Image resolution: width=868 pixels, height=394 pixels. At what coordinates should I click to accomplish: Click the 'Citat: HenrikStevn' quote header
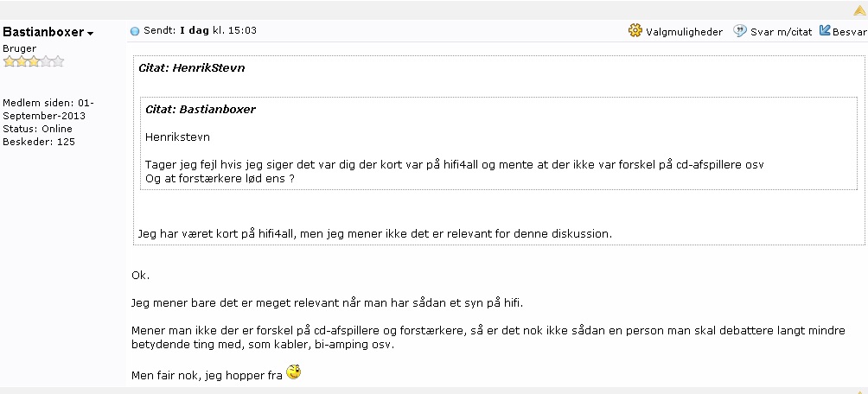click(x=192, y=68)
